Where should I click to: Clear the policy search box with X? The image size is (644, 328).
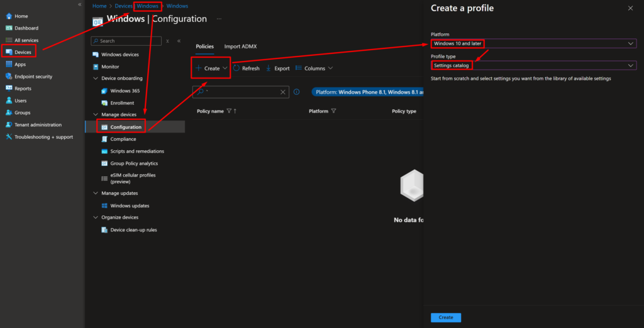tap(282, 92)
